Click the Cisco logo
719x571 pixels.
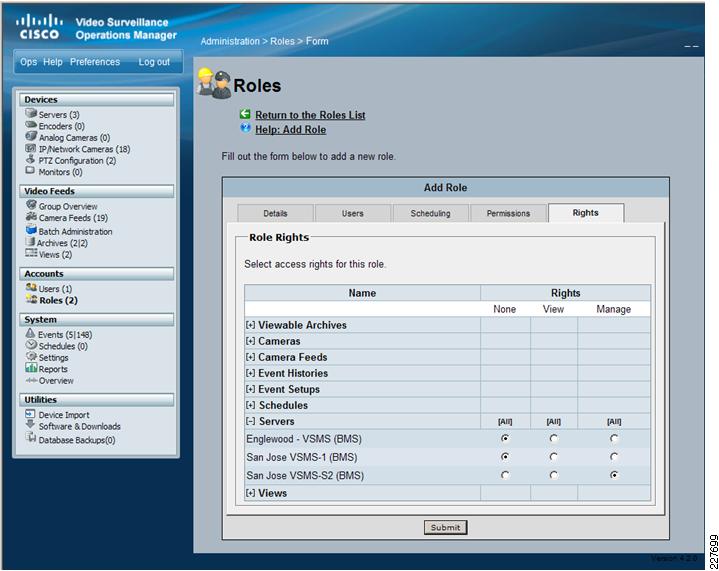39,27
